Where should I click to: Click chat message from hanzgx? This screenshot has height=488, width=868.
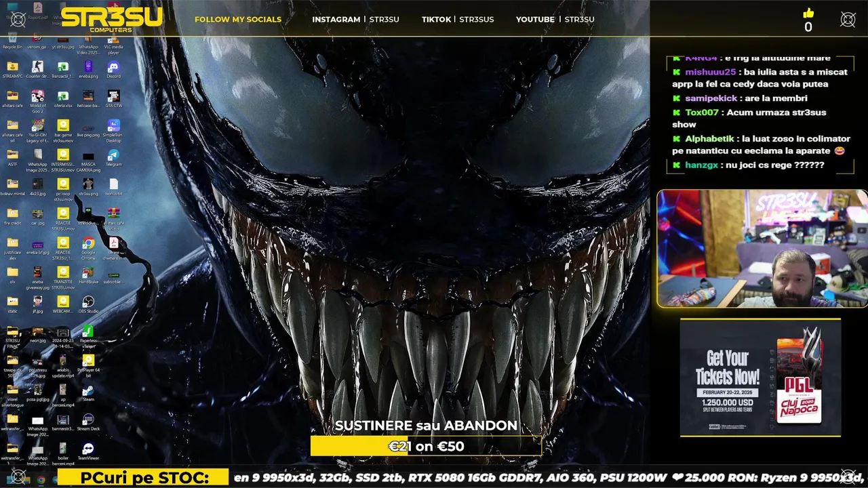[x=748, y=165]
